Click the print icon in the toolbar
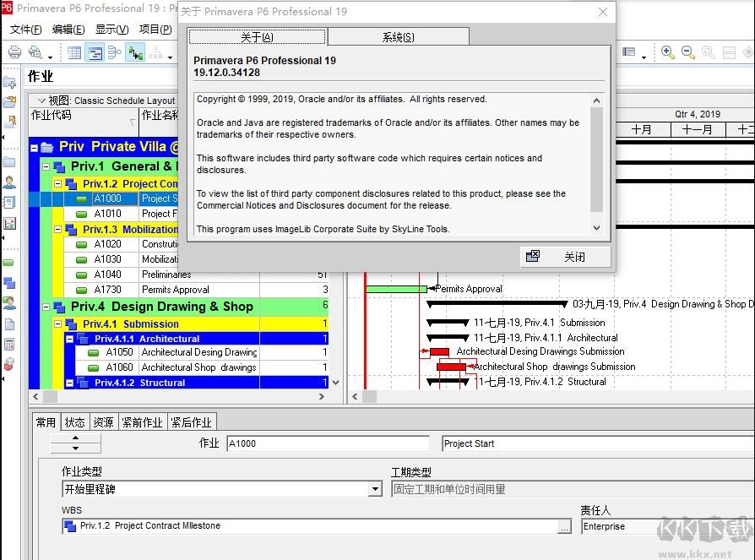Image resolution: width=755 pixels, height=560 pixels. coord(15,52)
